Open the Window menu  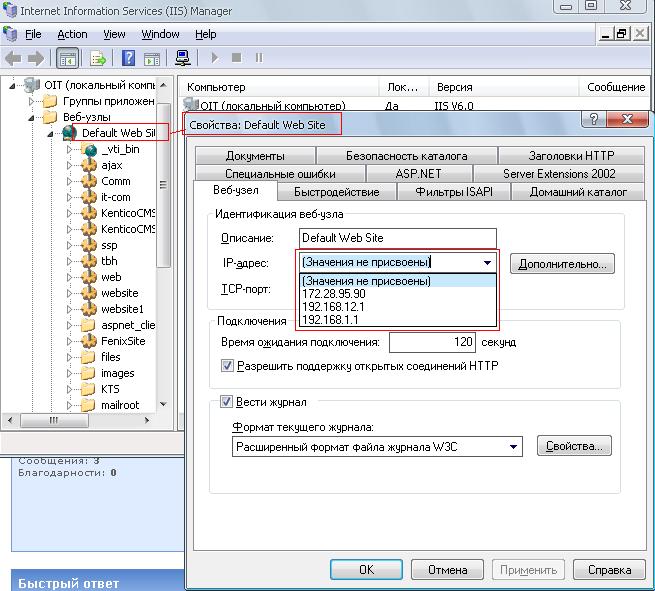coord(160,34)
